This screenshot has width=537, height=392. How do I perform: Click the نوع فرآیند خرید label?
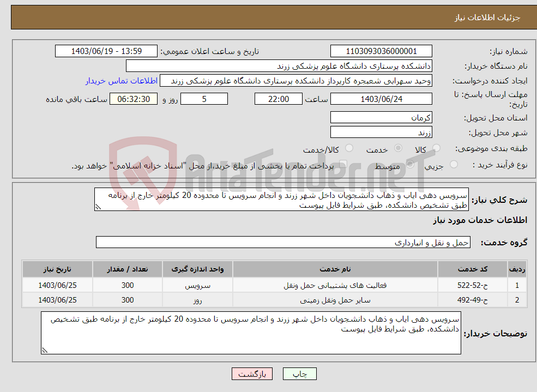tap(500, 165)
